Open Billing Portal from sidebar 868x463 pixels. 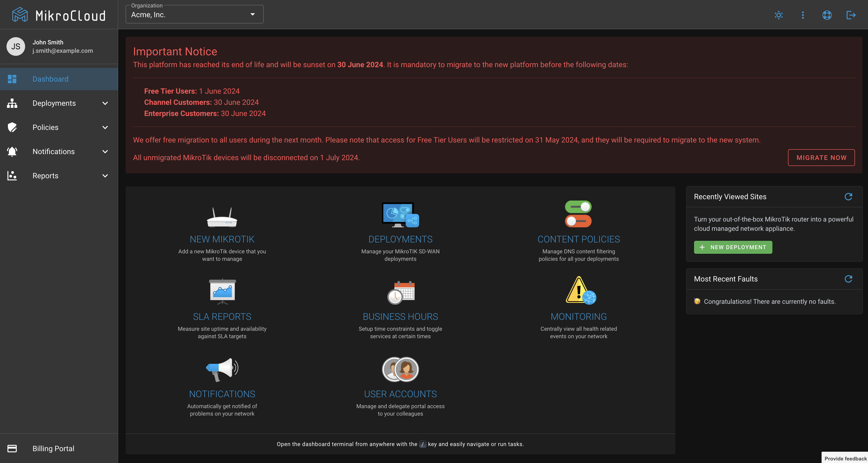coord(53,449)
